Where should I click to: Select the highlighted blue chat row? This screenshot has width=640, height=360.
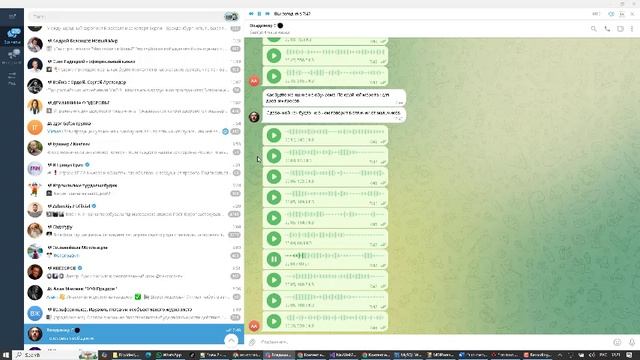pyautogui.click(x=134, y=334)
